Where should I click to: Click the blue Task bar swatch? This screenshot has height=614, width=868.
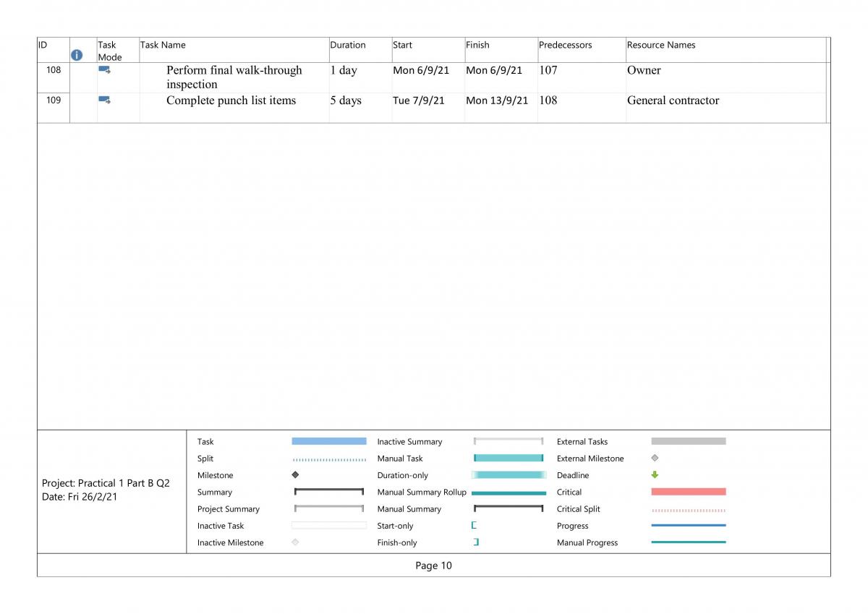point(329,441)
